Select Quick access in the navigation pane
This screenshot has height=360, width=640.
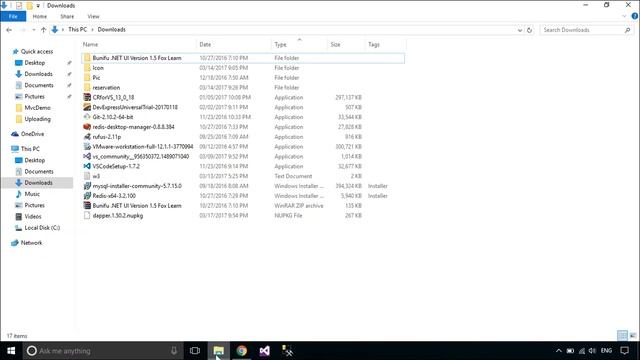pos(37,51)
